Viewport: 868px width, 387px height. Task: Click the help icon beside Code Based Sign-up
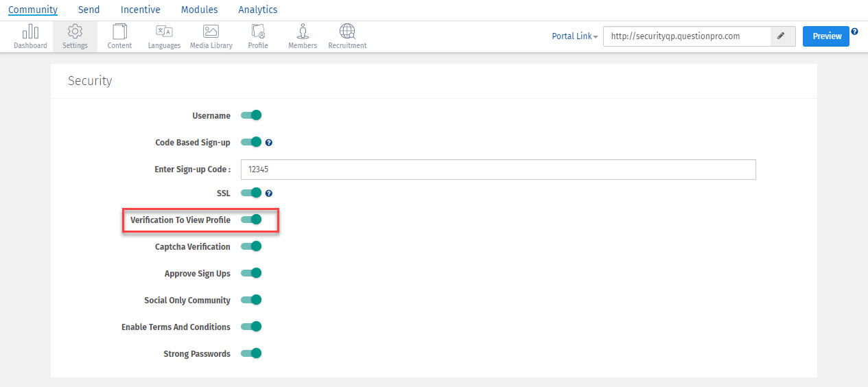[x=269, y=143]
